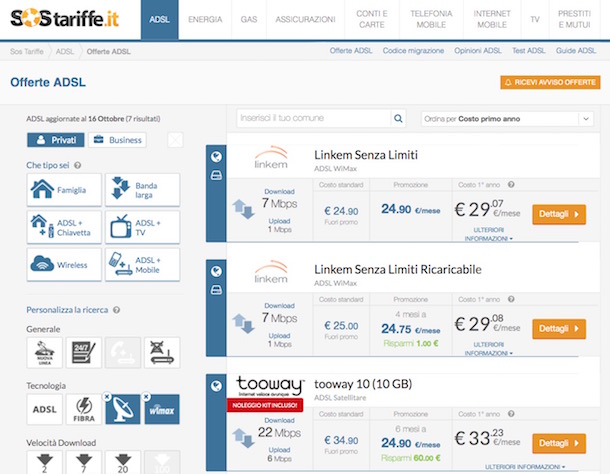Open Dettagli for tooway 10

(559, 443)
